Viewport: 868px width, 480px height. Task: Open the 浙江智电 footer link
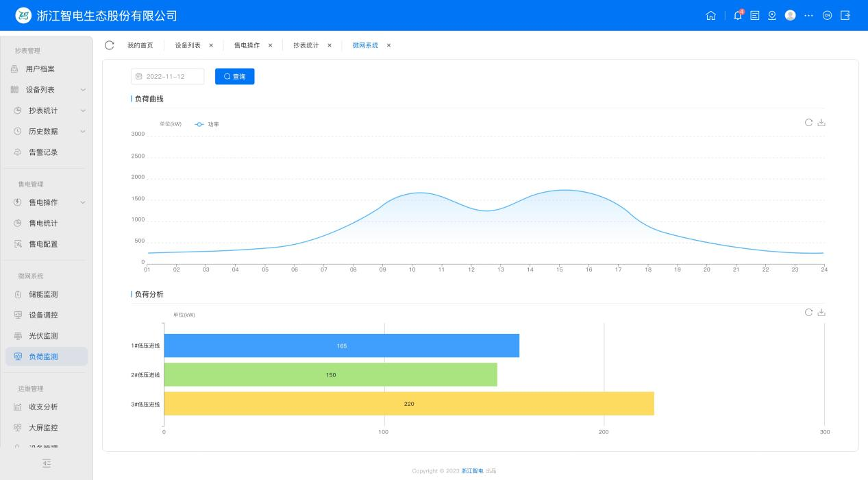click(x=472, y=471)
